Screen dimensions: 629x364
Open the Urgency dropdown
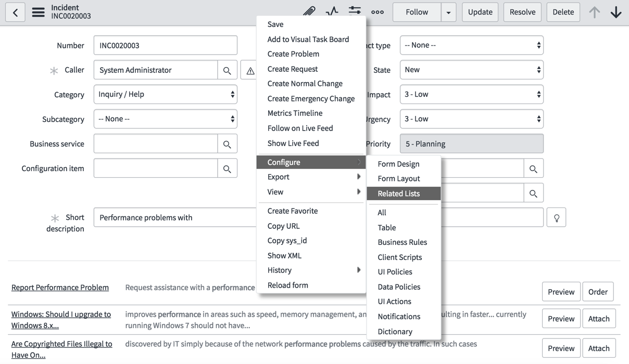click(472, 119)
